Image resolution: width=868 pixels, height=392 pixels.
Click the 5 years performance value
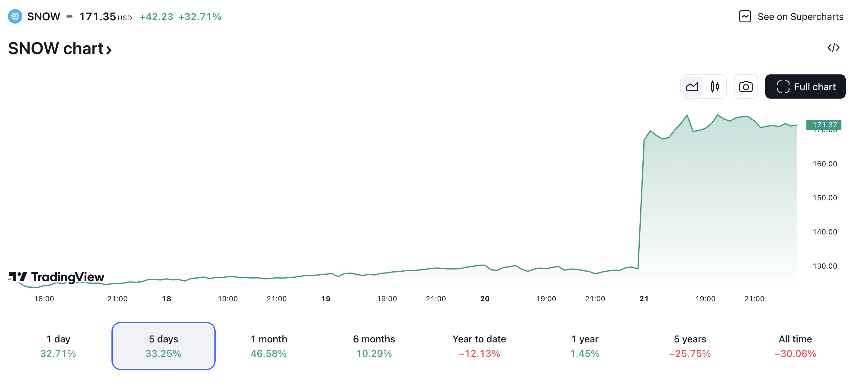click(690, 354)
